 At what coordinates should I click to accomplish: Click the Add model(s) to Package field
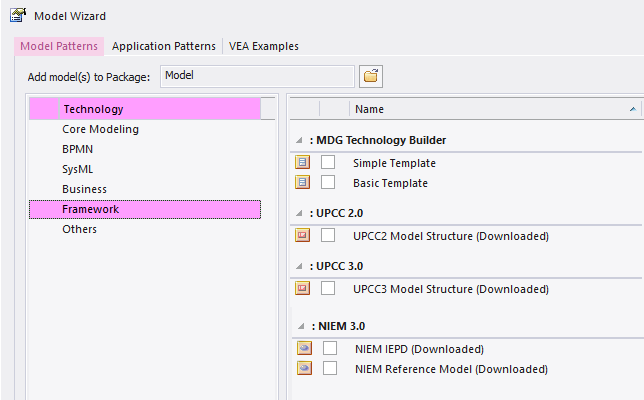256,76
